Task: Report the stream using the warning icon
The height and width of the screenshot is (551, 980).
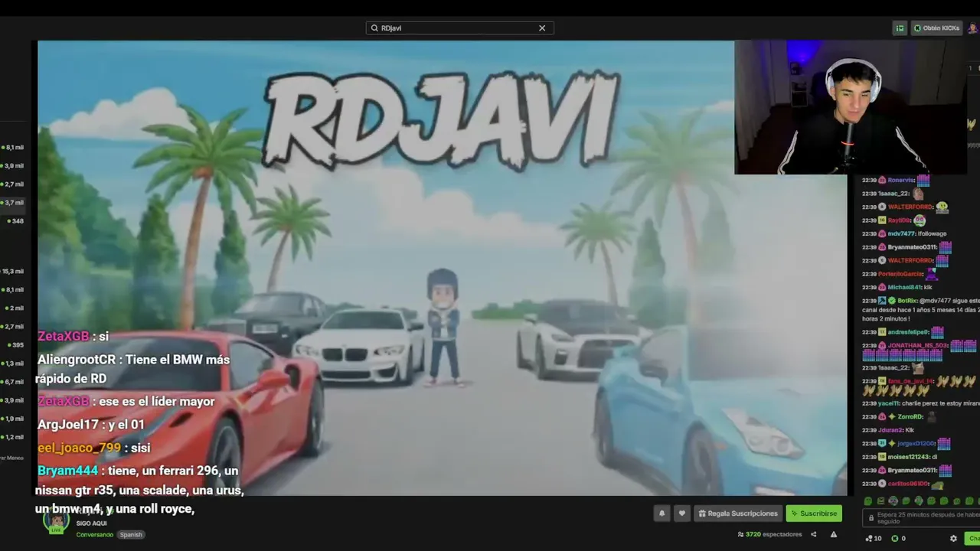Action: click(834, 534)
